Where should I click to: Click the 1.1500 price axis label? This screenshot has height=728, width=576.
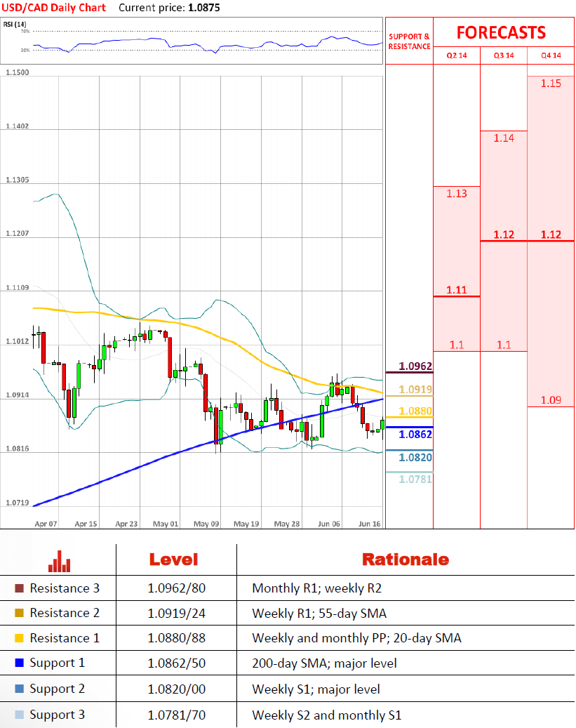(17, 72)
